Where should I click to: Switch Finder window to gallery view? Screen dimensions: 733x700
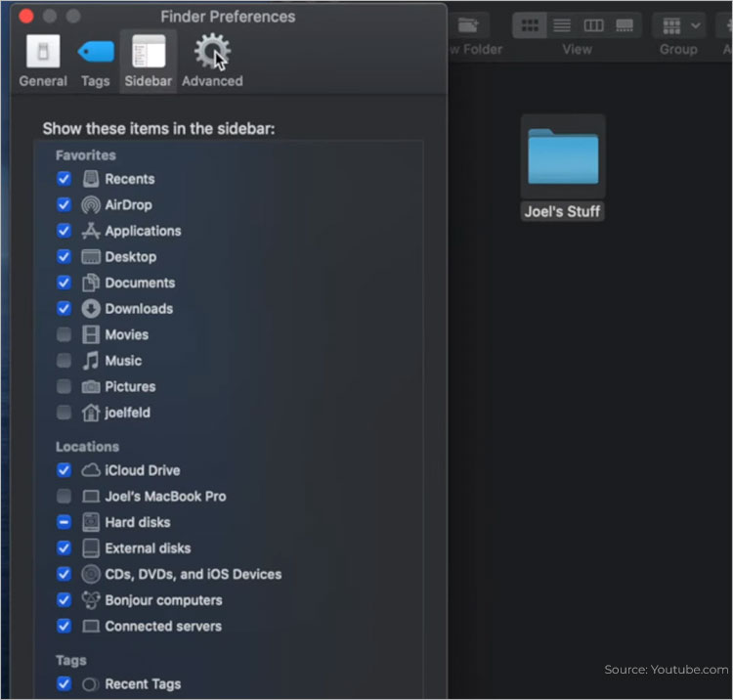[625, 24]
